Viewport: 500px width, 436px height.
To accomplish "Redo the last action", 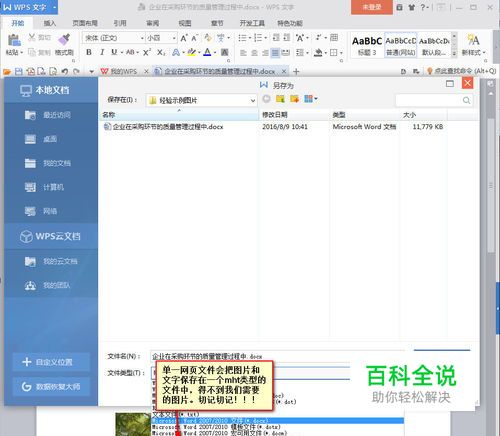I will tap(76, 71).
